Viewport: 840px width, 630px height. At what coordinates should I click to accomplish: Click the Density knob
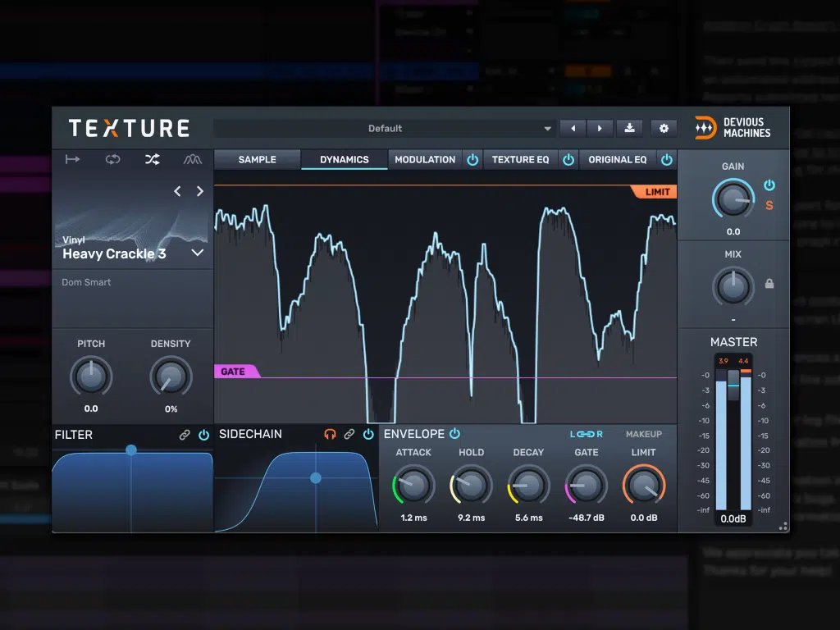click(171, 377)
